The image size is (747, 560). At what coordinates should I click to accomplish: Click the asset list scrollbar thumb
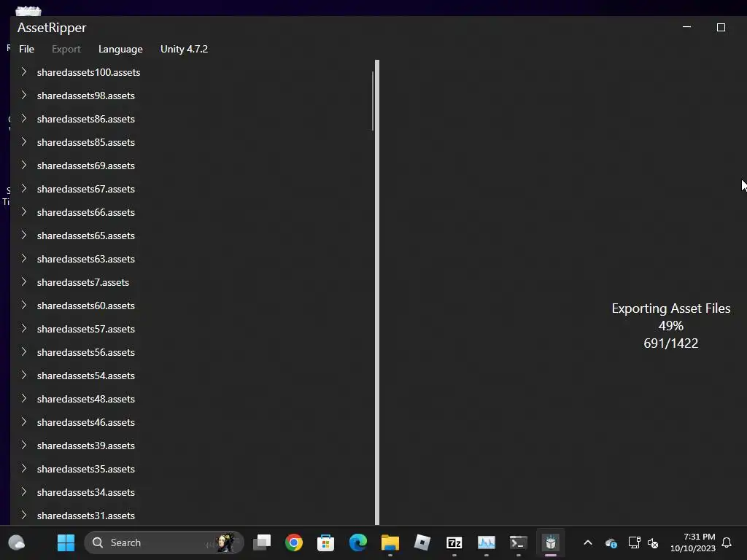tap(373, 101)
